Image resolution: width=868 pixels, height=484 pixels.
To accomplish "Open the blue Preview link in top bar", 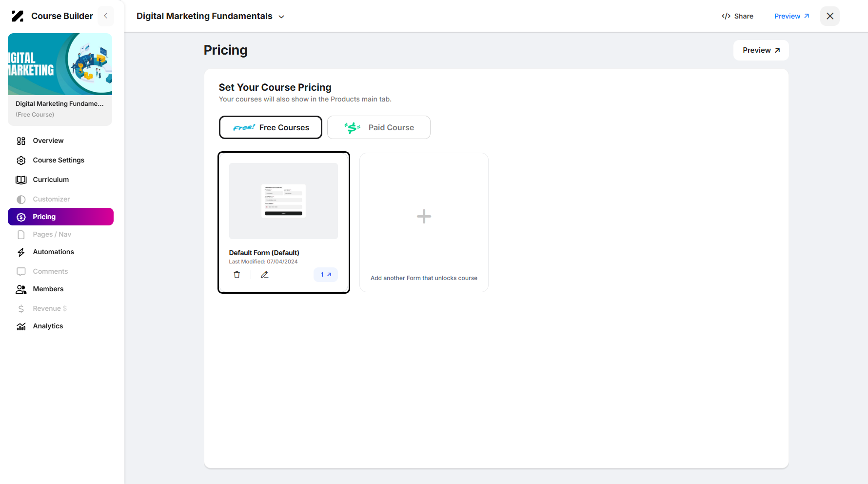I will 791,16.
